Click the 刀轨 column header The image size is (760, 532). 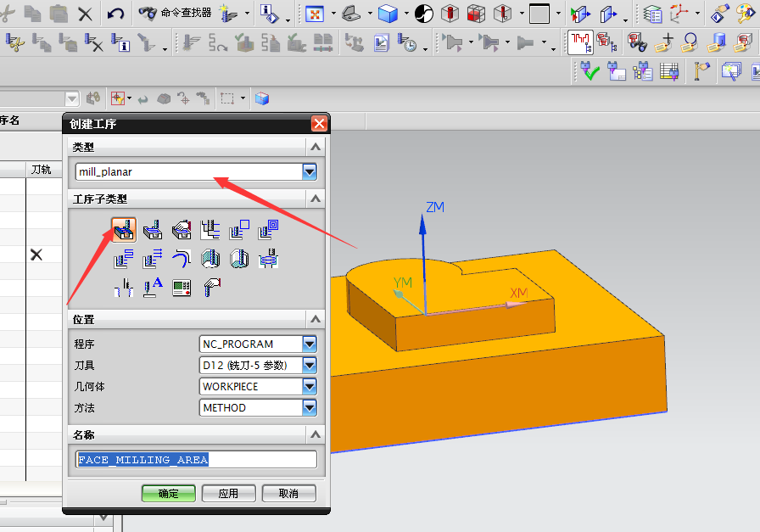[x=42, y=170]
